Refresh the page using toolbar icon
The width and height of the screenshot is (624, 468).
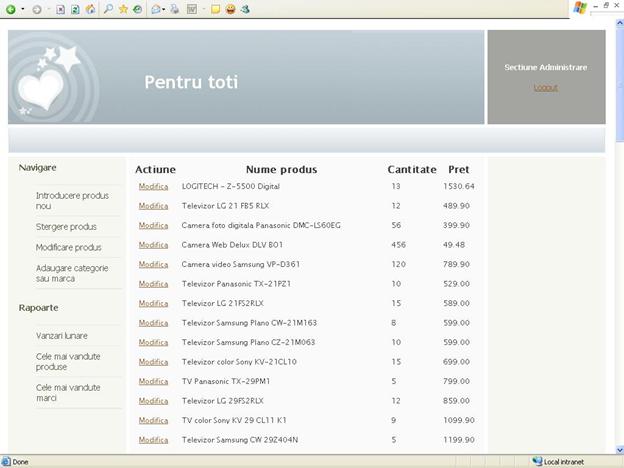tap(76, 9)
